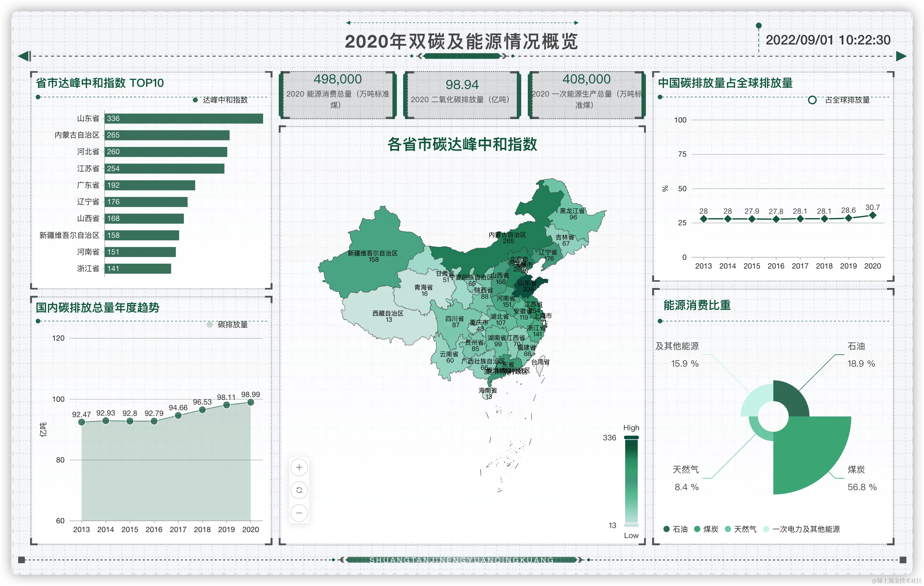Click the 2020 diamond marker showing 30.7

(872, 215)
